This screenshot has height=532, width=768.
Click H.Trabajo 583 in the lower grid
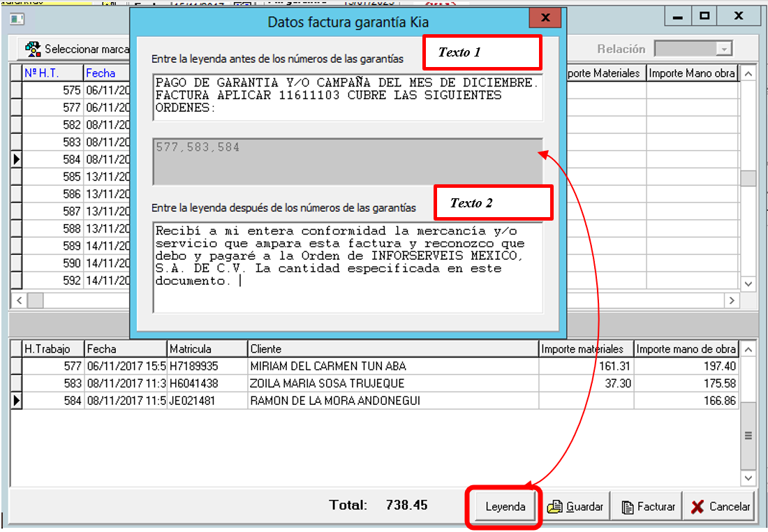pyautogui.click(x=73, y=383)
